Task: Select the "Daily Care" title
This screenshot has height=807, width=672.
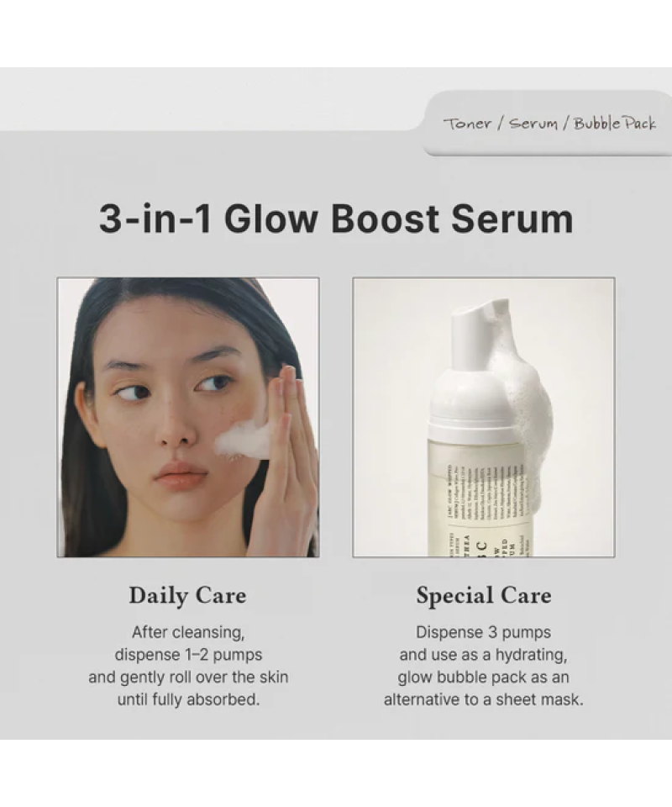Action: click(x=187, y=595)
